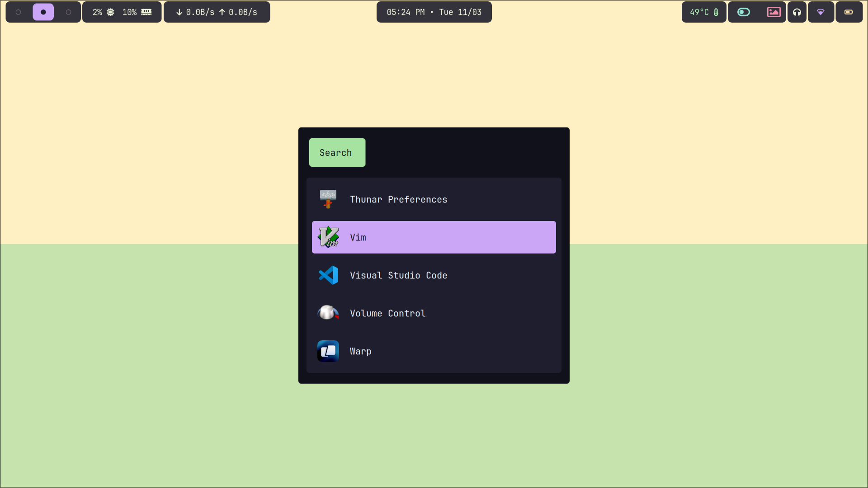The height and width of the screenshot is (488, 868).
Task: Click the upload arrow network icon
Action: pyautogui.click(x=222, y=12)
